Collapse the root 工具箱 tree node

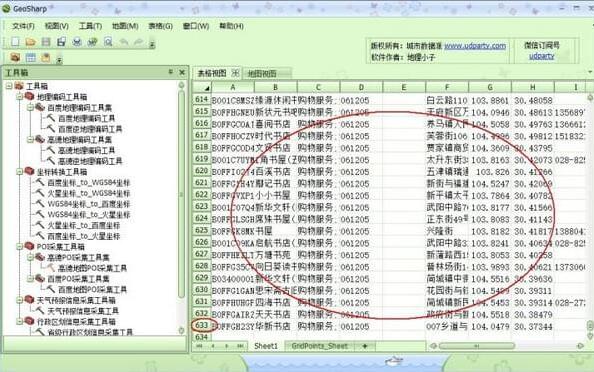pyautogui.click(x=9, y=86)
